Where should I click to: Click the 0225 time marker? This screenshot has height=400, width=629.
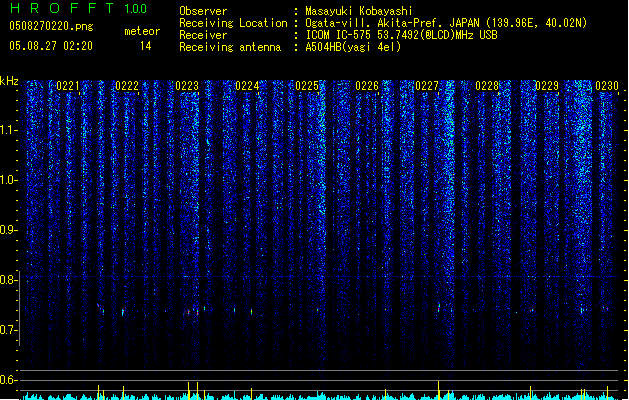(x=307, y=86)
